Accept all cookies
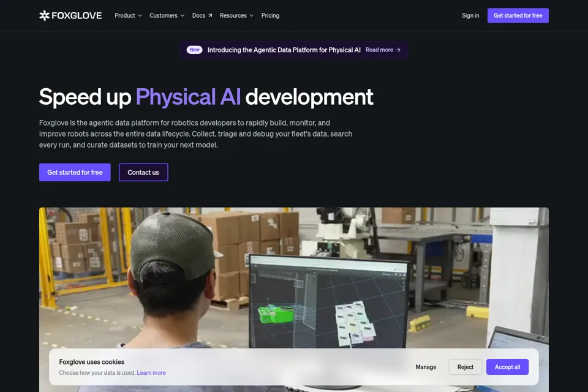 [507, 367]
